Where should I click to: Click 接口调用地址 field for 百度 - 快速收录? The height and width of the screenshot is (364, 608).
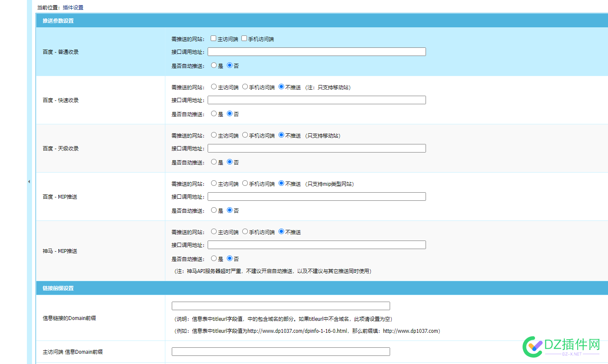pyautogui.click(x=317, y=100)
